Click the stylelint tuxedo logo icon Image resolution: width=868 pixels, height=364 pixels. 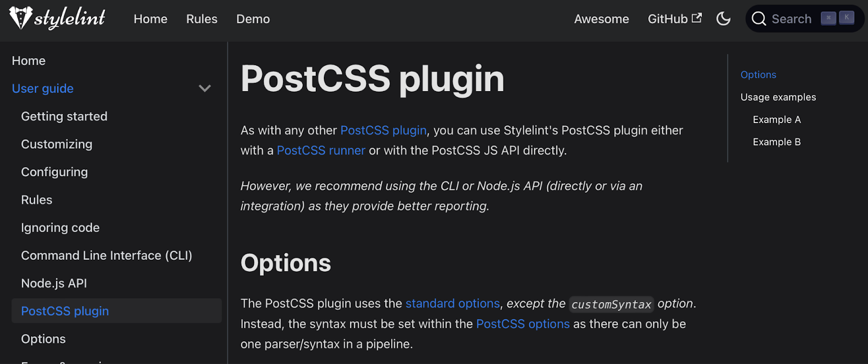pyautogui.click(x=20, y=18)
